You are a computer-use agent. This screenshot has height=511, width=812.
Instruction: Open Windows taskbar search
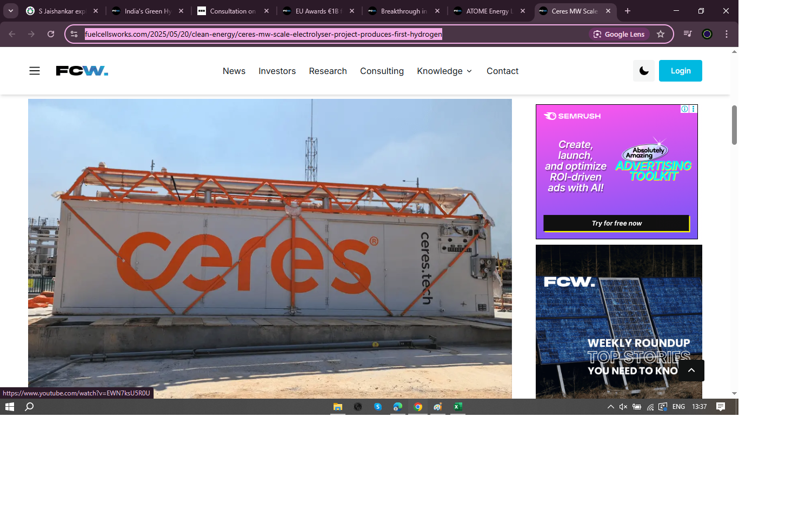pos(30,407)
